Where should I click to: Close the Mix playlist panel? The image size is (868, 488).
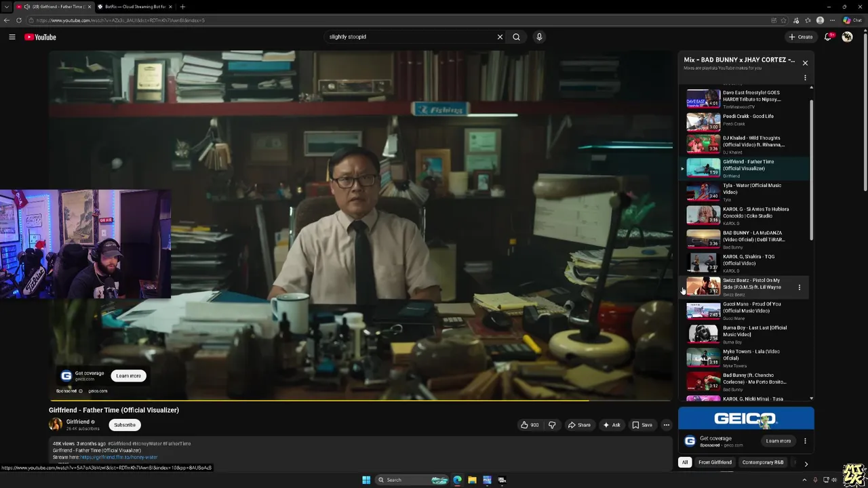click(x=805, y=63)
